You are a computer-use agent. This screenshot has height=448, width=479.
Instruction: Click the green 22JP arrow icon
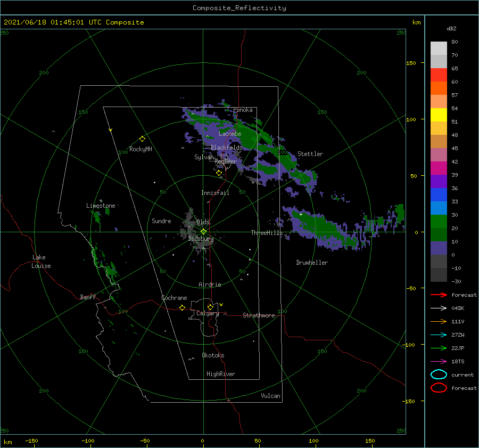(x=439, y=348)
